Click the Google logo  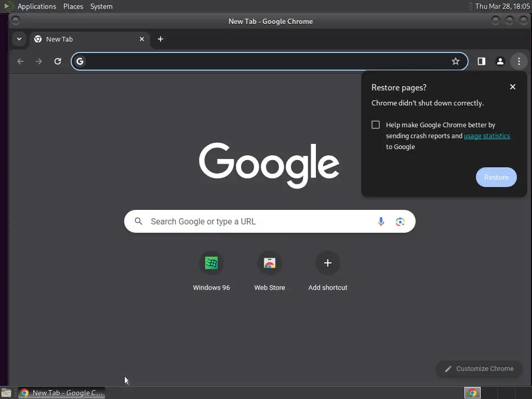click(269, 165)
